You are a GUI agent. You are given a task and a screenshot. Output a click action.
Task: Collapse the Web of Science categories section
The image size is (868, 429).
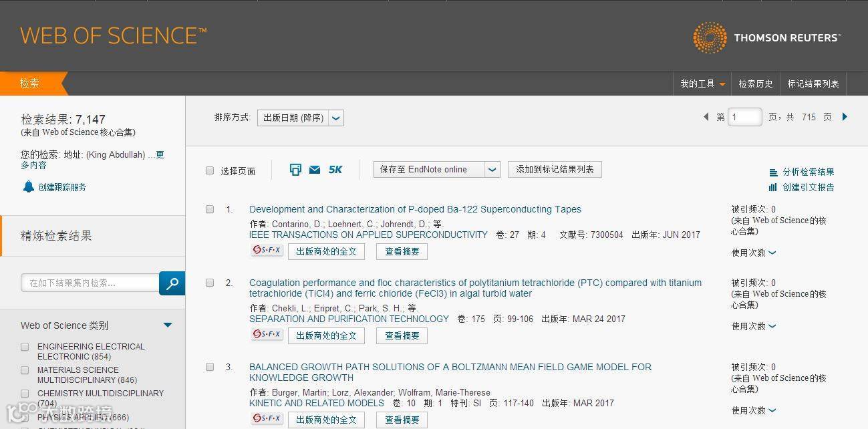pyautogui.click(x=168, y=325)
